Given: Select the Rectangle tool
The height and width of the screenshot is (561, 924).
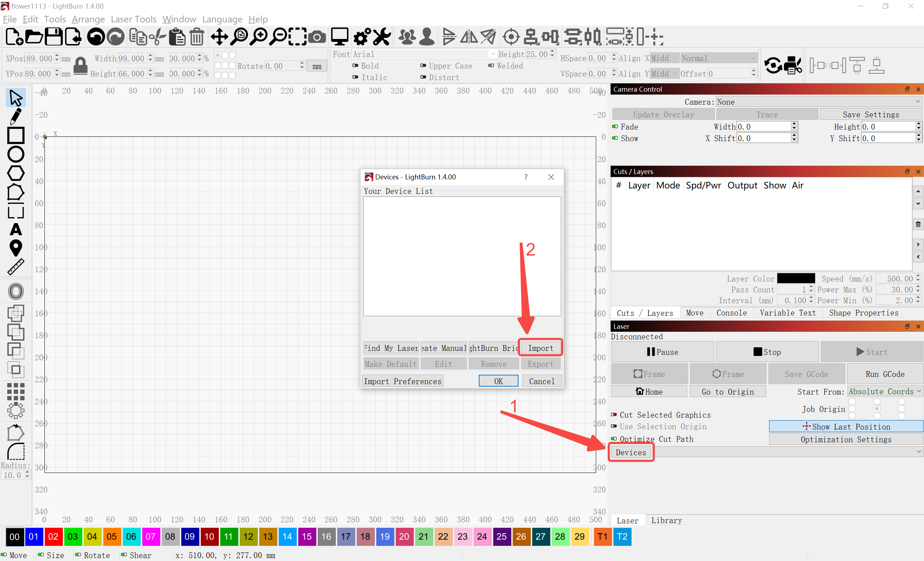Looking at the screenshot, I should 16,135.
